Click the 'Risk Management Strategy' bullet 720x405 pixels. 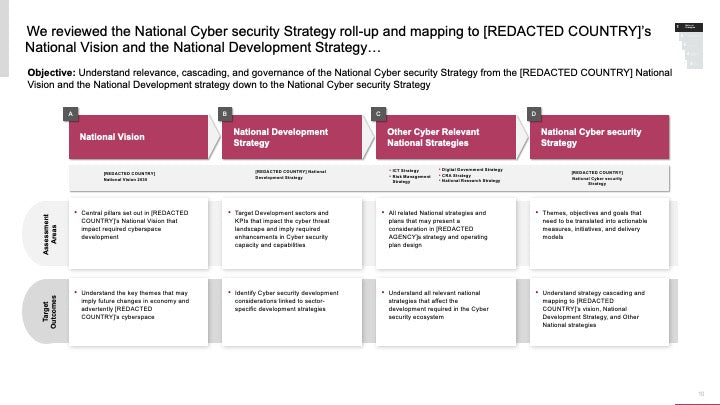pos(411,179)
